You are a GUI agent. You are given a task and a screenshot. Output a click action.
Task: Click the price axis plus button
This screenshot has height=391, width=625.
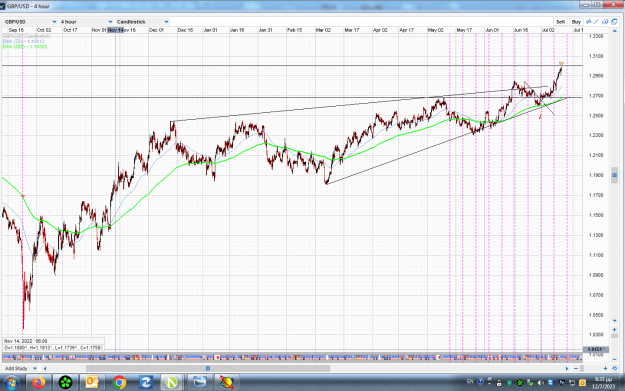point(614,329)
